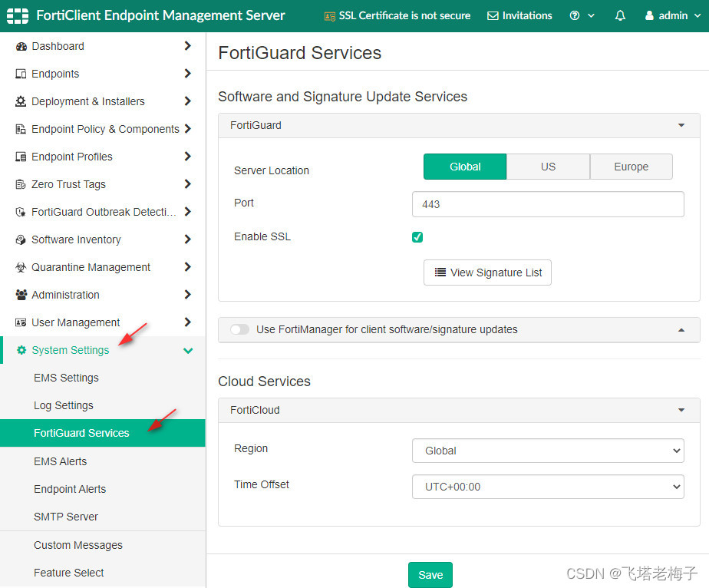Open admin account dropdown arrow

[697, 16]
